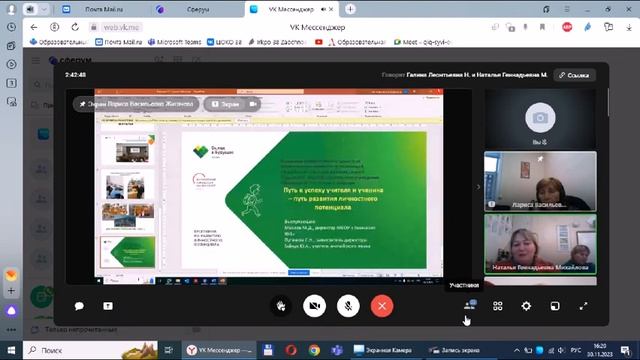Click the Экран pill button
640x360 pixels.
coord(226,104)
